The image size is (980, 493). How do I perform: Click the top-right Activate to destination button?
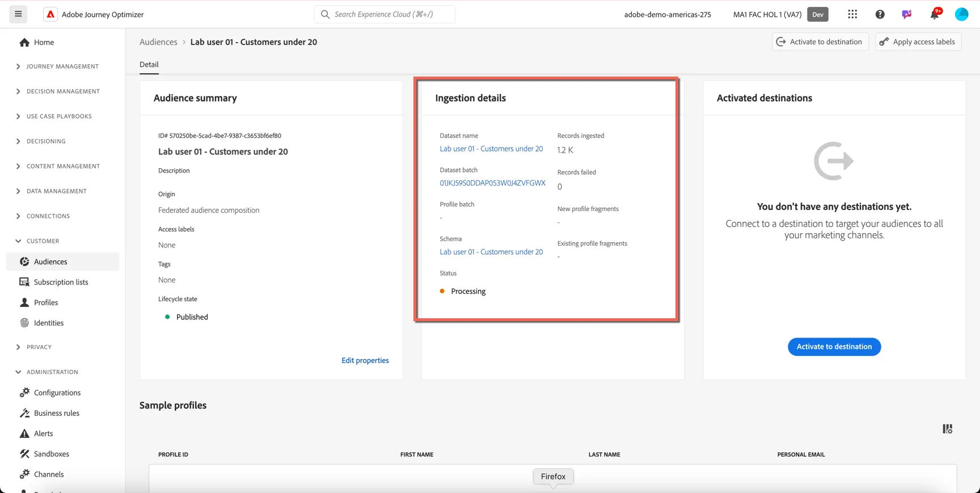[820, 42]
